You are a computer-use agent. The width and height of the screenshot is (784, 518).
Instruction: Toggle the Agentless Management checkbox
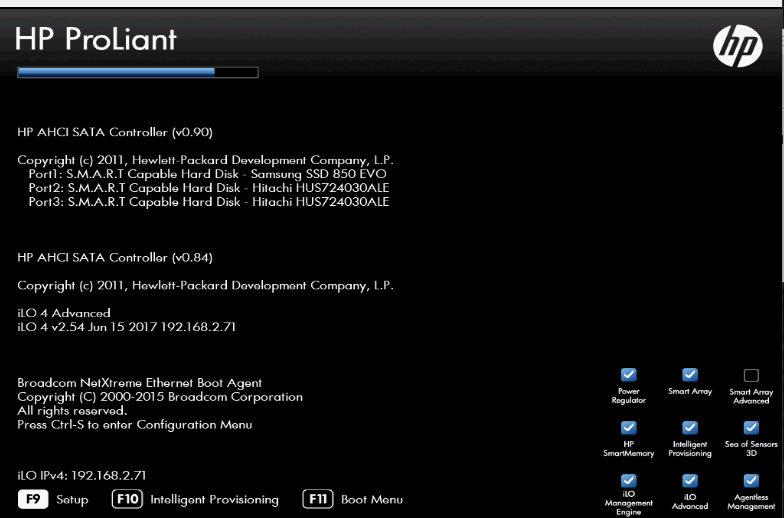(751, 480)
